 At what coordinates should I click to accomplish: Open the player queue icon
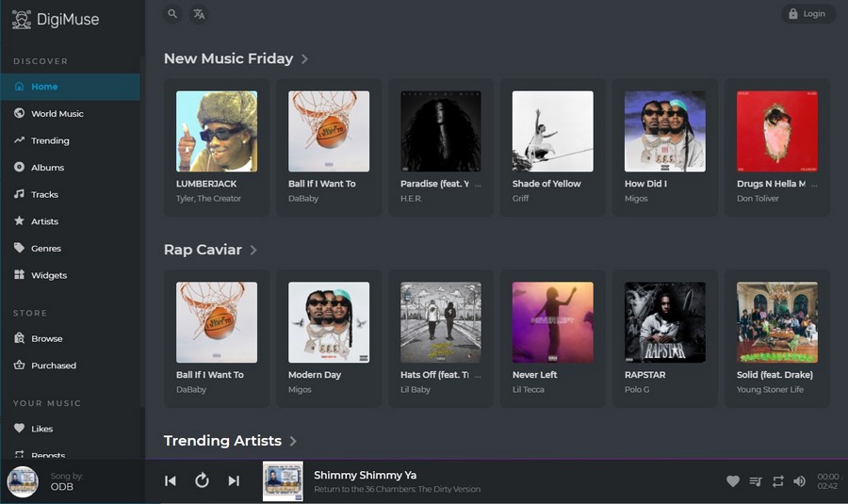click(x=756, y=481)
